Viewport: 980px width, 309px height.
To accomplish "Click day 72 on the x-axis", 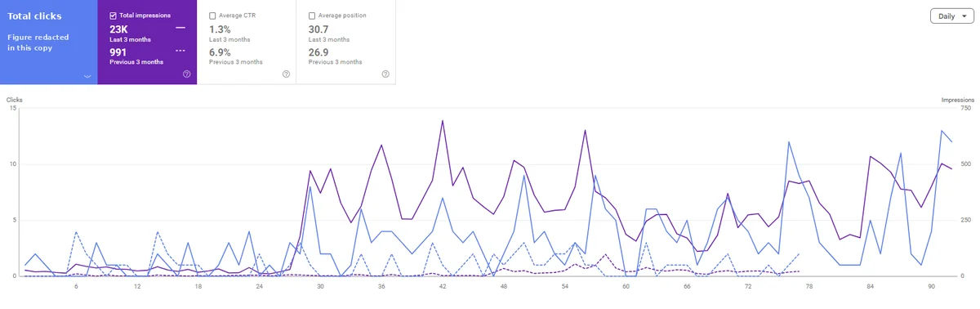I will pyautogui.click(x=748, y=286).
